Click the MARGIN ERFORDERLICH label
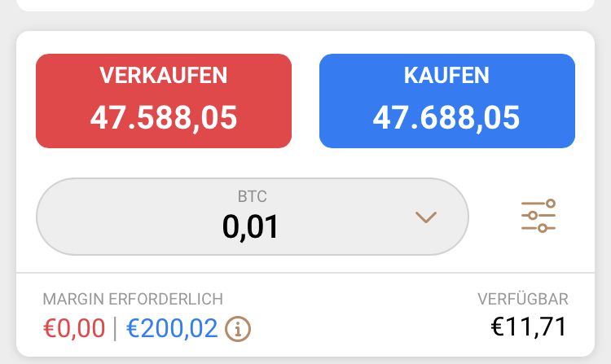Screen dimensions: 611x364 (x=133, y=299)
